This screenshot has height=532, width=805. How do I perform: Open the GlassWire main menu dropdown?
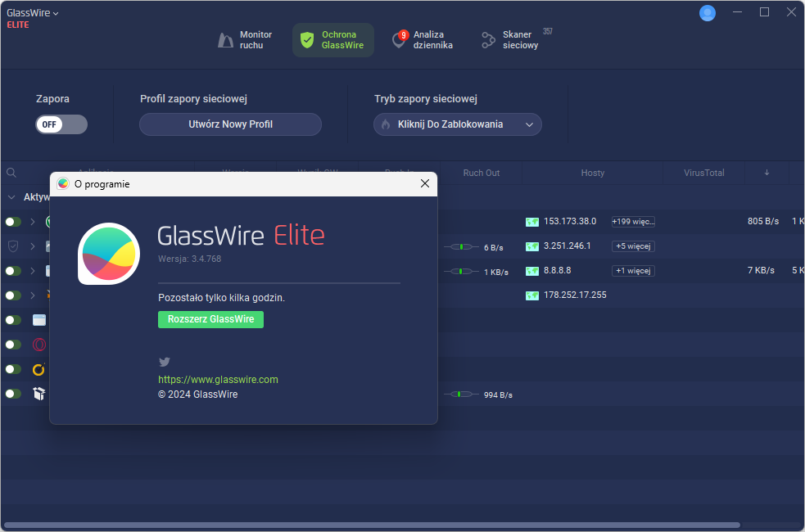coord(32,13)
